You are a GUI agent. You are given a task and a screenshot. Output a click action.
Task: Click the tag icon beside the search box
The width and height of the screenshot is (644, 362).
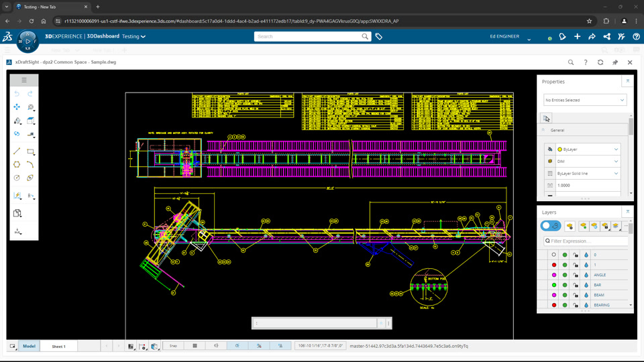[x=378, y=36]
